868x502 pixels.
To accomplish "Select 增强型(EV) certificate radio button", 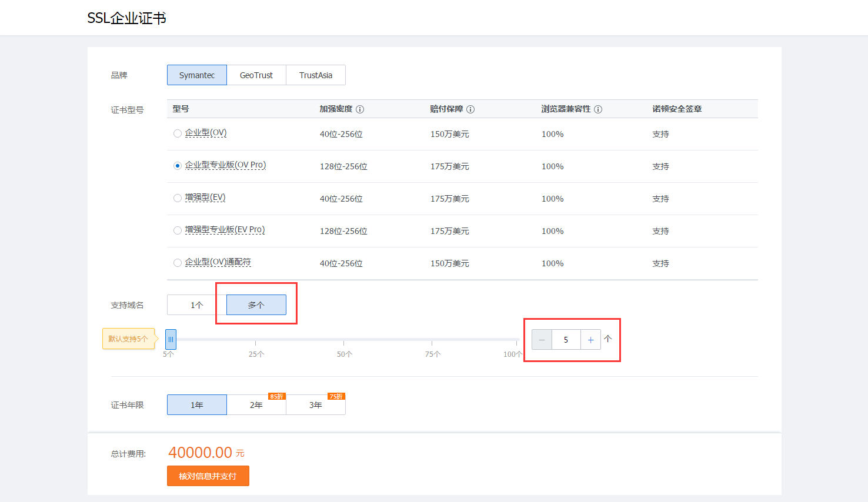I will tap(177, 198).
